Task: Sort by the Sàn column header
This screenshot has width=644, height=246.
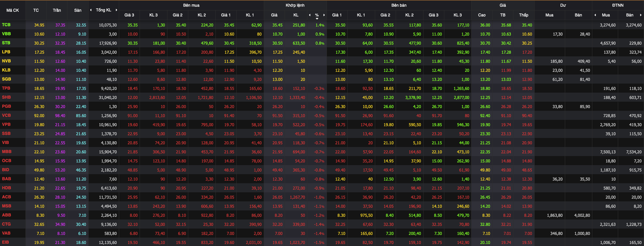Action: pyautogui.click(x=78, y=10)
